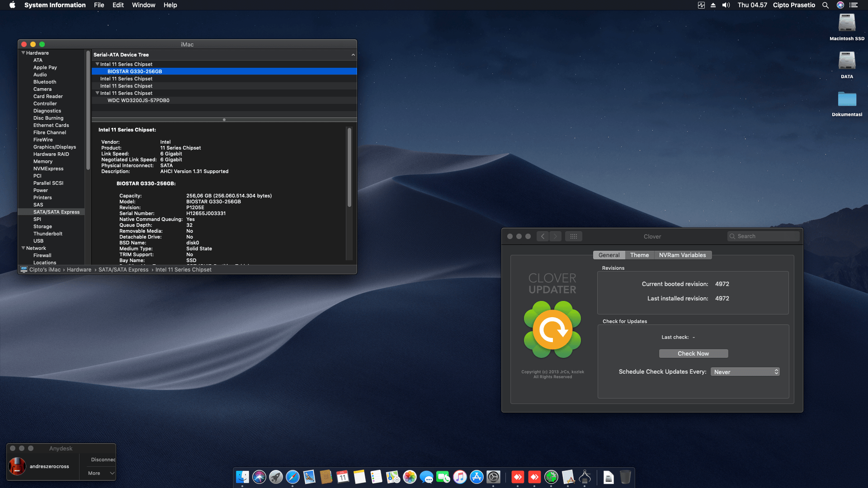Collapse first Intel 11 Series Chipset node
The image size is (868, 488).
pos(97,64)
